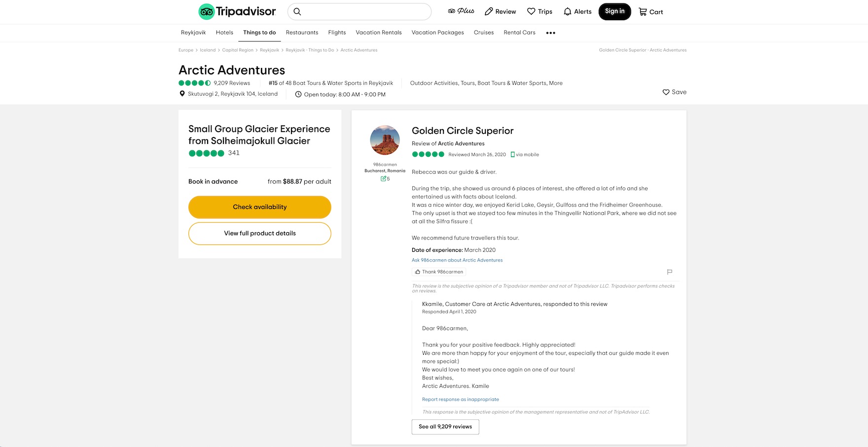Click the Sign in button
This screenshot has width=868, height=447.
pos(615,11)
